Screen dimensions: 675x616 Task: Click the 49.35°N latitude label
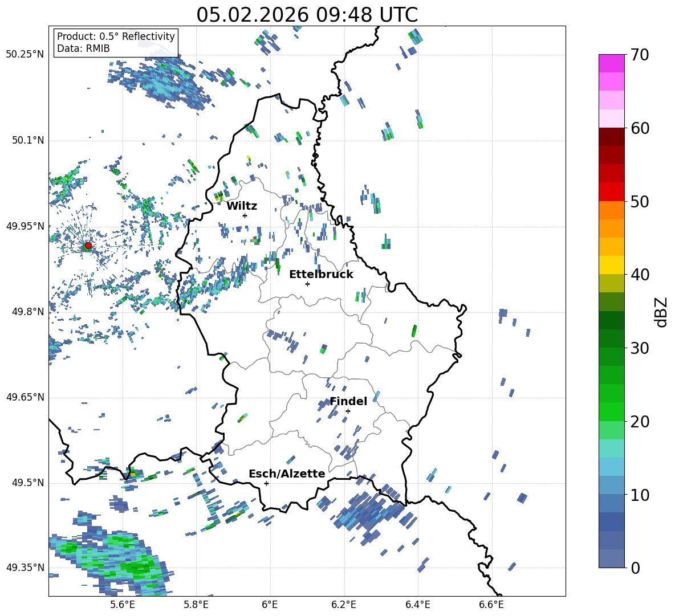tap(25, 568)
